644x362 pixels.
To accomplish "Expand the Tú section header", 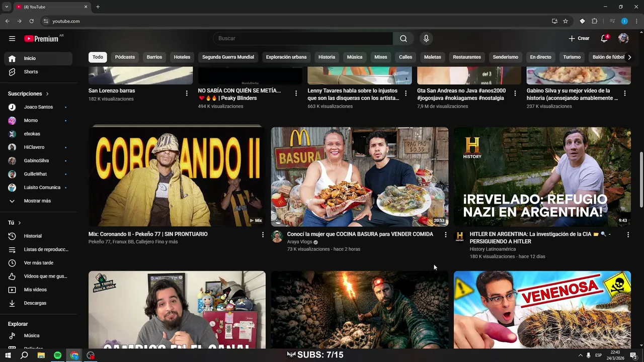I will [15, 223].
